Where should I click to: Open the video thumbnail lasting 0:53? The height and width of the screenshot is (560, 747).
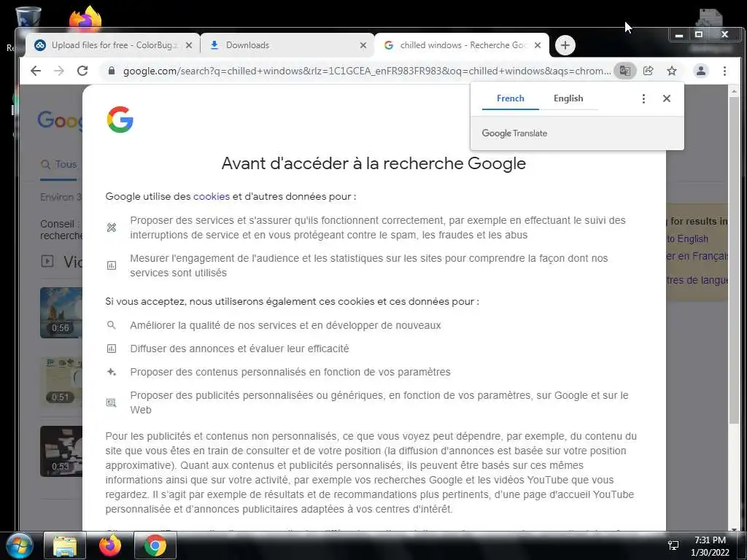pos(61,451)
